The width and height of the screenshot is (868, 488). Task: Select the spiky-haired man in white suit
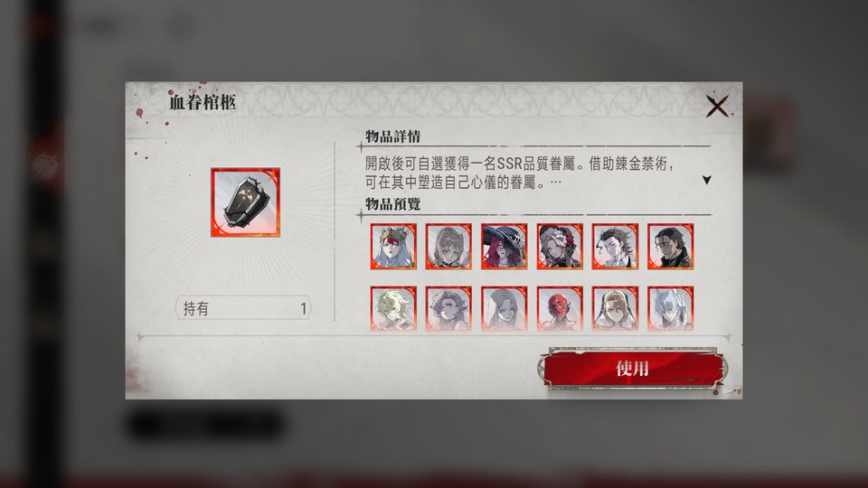615,246
